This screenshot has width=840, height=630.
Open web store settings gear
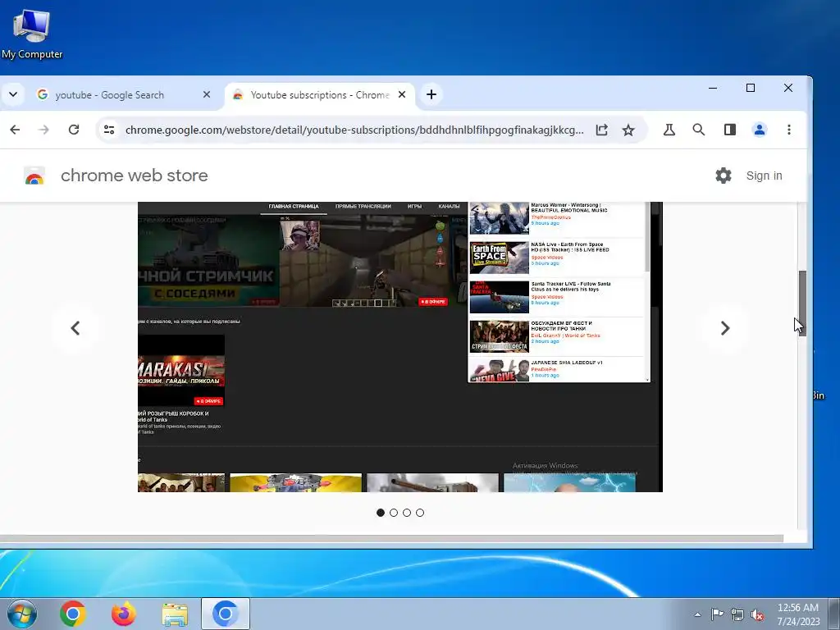point(724,176)
